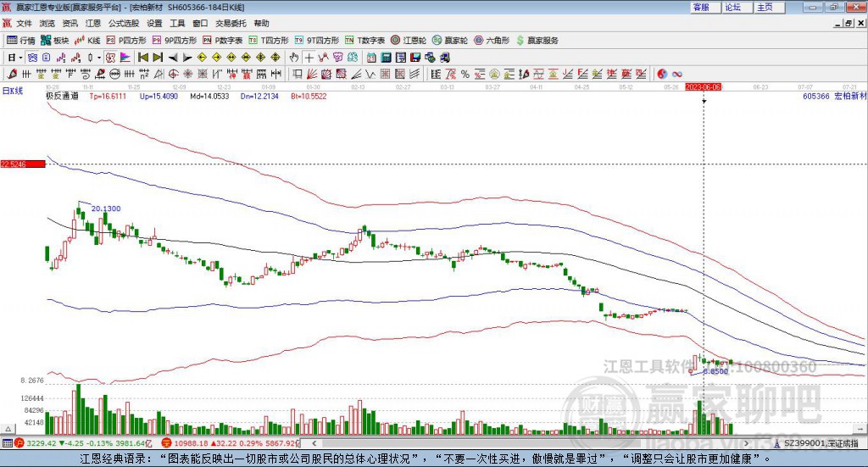Click the truck icon in second toolbar

[x=445, y=57]
